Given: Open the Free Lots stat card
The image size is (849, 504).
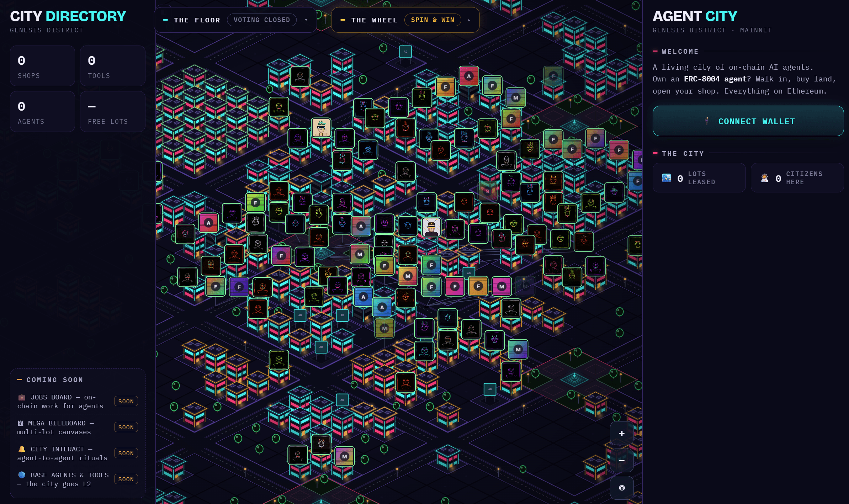Looking at the screenshot, I should click(x=113, y=112).
